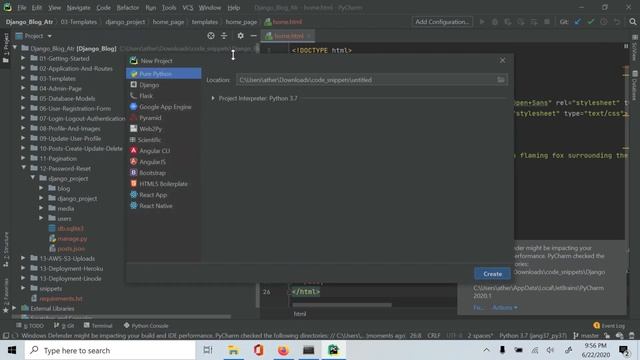Expand the media folder
The image size is (640, 360).
pos(41,208)
